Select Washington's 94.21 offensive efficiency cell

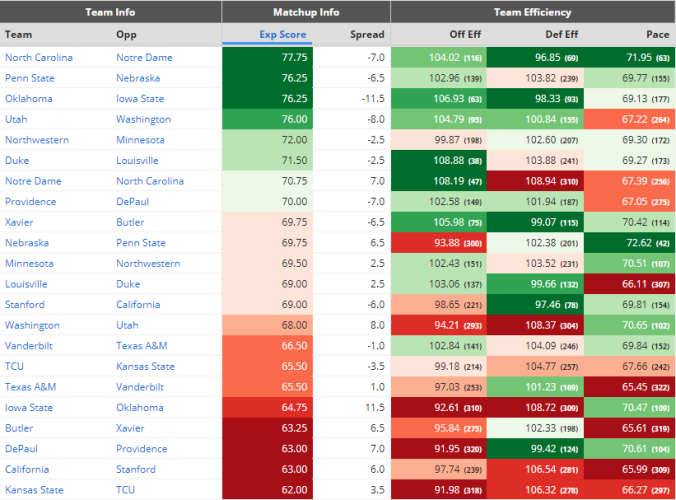[x=439, y=325]
